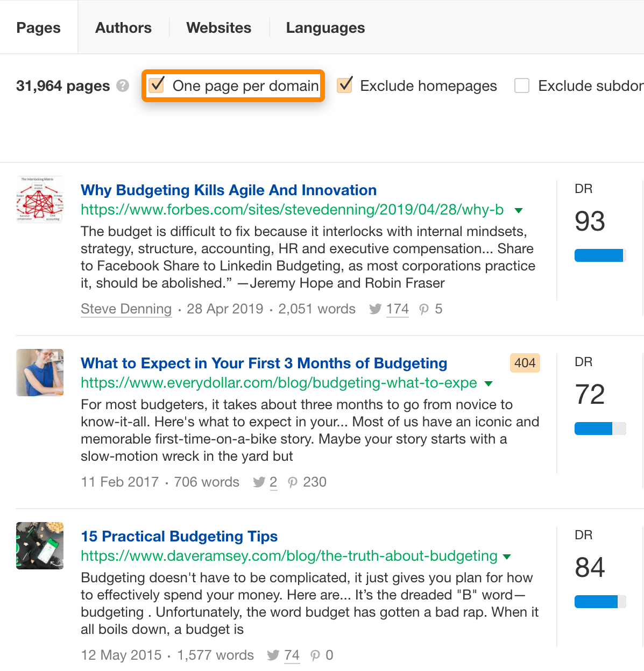The height and width of the screenshot is (671, 644).
Task: Click Pinterest icon next to 230
Action: pos(292,482)
